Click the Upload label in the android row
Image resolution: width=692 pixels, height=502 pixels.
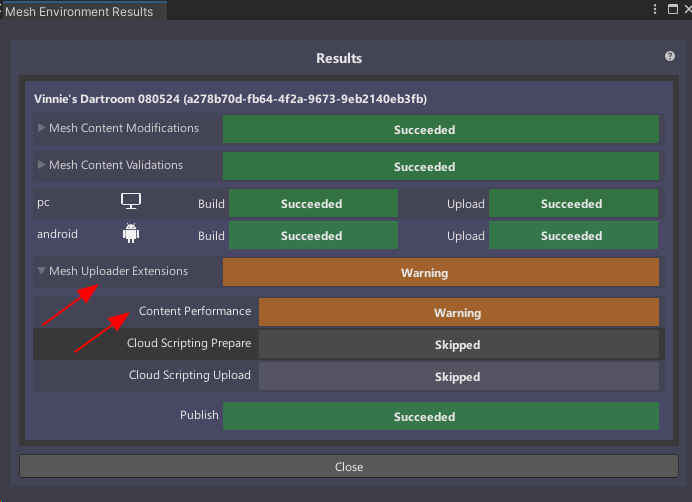[x=466, y=236]
